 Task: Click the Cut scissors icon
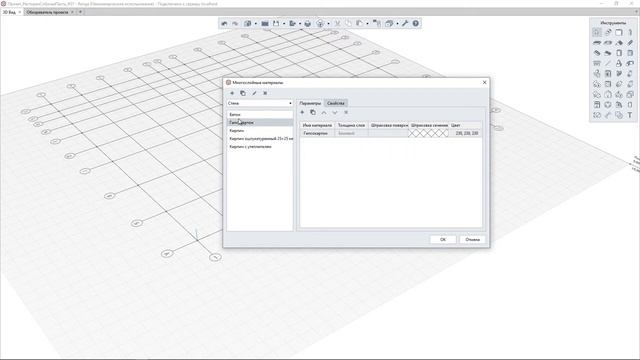coord(338,24)
